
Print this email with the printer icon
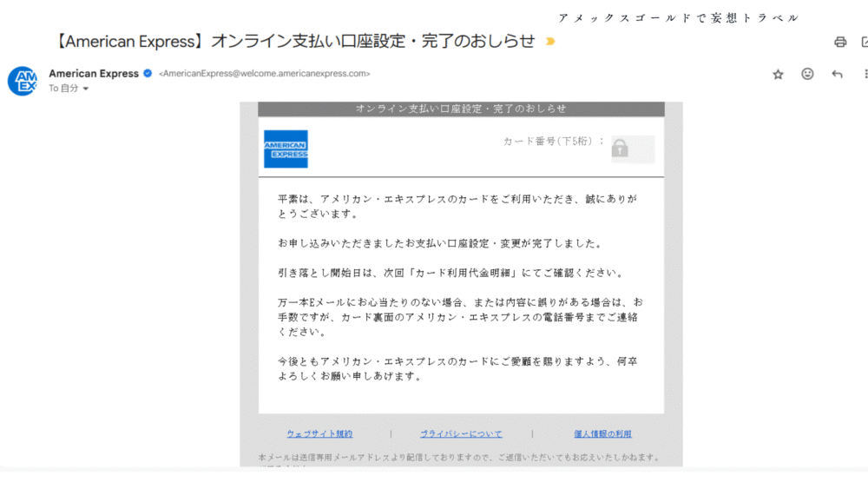(839, 42)
